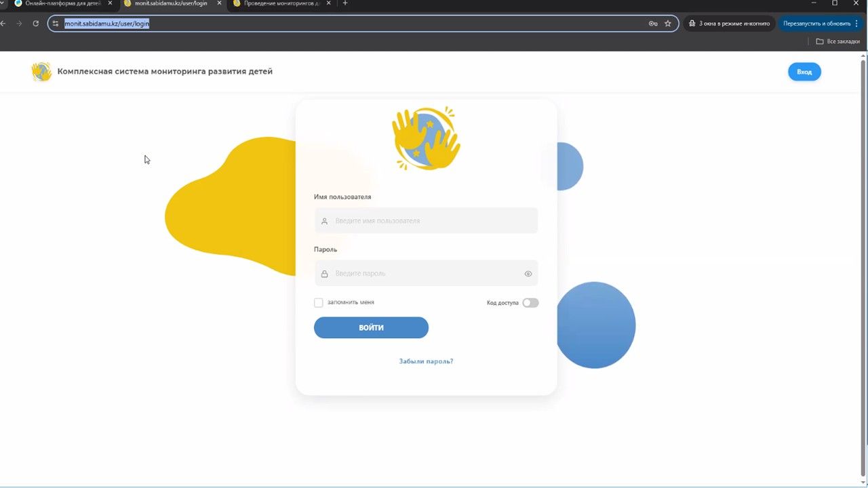
Task: Switch to Проведение мониторингов tab
Action: point(279,3)
